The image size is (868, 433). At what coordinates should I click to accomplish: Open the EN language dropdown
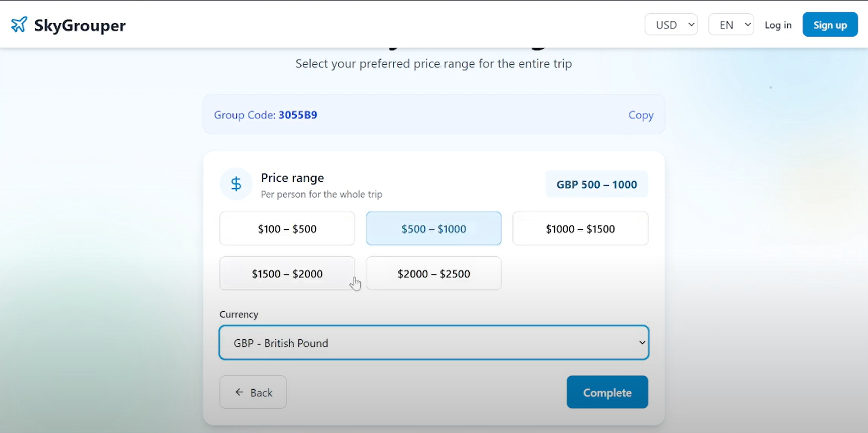click(730, 25)
